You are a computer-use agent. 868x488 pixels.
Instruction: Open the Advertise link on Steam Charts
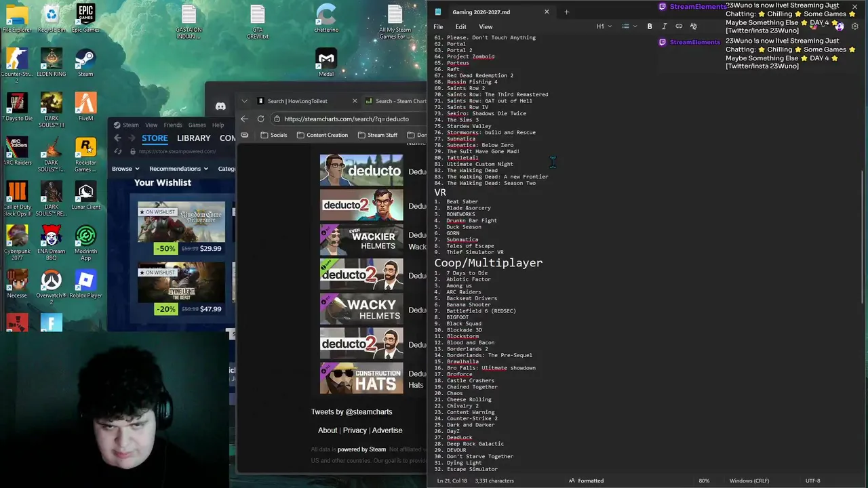click(x=387, y=430)
